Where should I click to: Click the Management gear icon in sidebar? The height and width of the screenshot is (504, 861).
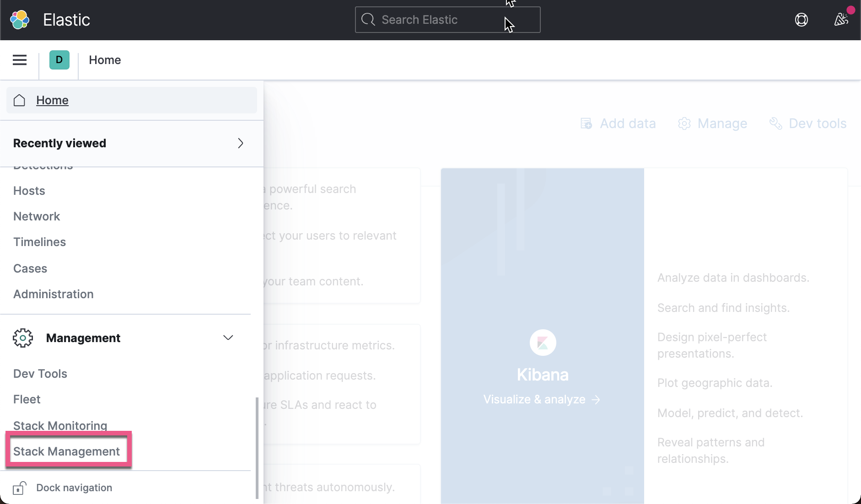tap(23, 338)
